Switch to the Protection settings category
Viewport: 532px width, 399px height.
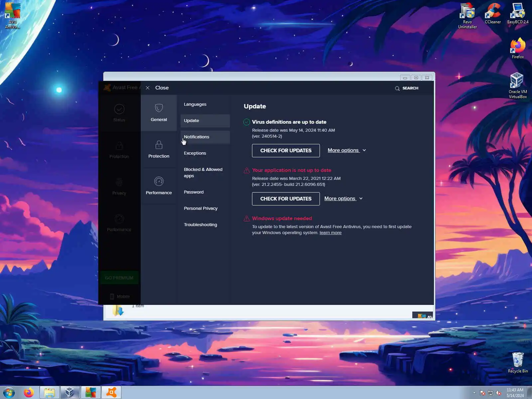pyautogui.click(x=159, y=149)
